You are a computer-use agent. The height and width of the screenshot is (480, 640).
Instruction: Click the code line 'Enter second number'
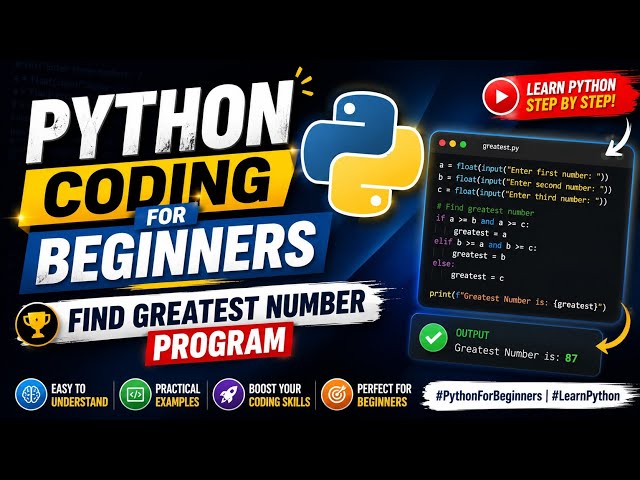[x=524, y=183]
